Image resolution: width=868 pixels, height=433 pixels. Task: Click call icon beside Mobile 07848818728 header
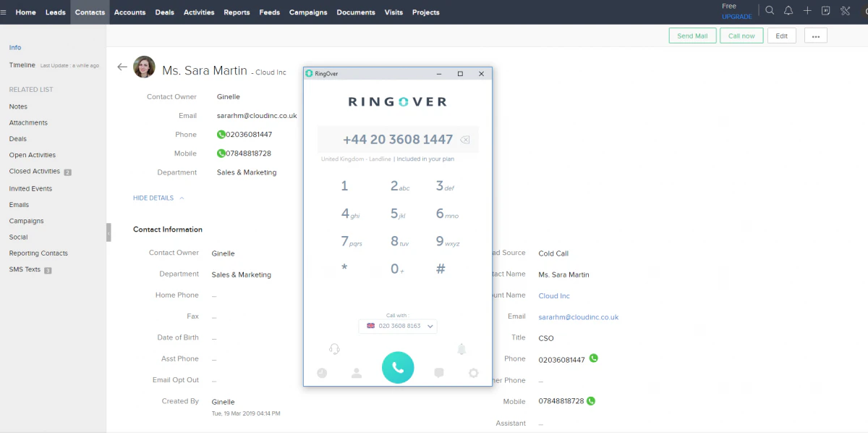(221, 154)
